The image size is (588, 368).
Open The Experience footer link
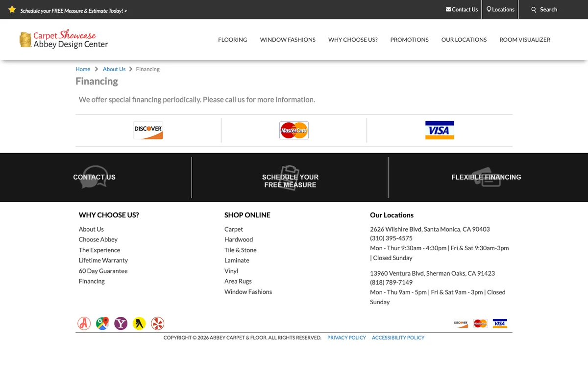[99, 250]
